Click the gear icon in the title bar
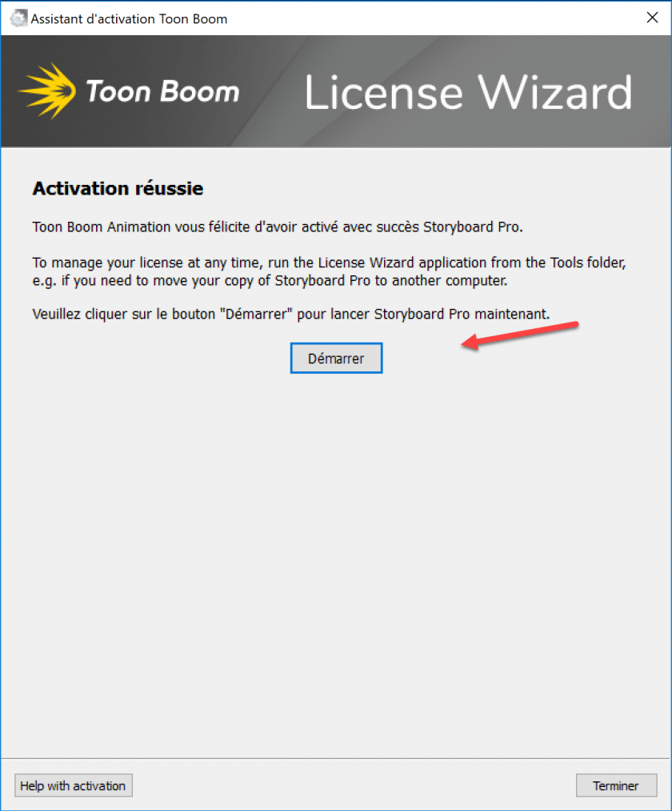The image size is (672, 811). [x=18, y=18]
